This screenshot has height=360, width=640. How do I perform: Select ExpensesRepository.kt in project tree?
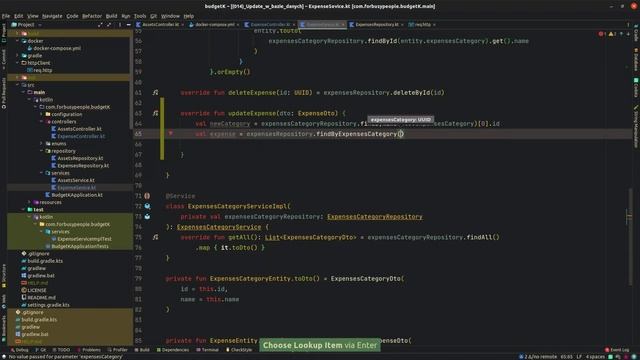(83, 166)
